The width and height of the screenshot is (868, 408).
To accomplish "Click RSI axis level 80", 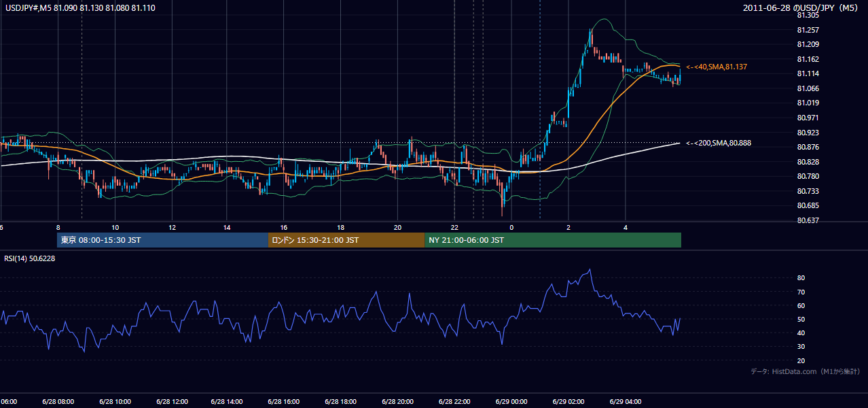I will [x=801, y=278].
